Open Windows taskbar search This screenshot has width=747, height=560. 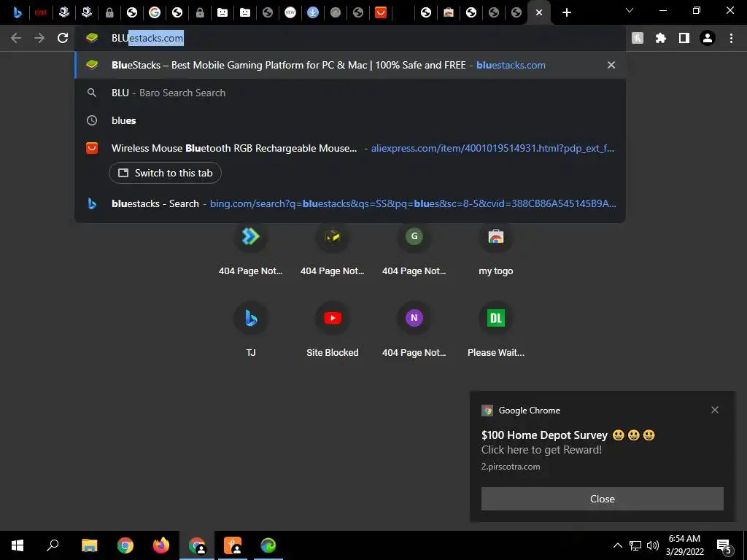[53, 545]
